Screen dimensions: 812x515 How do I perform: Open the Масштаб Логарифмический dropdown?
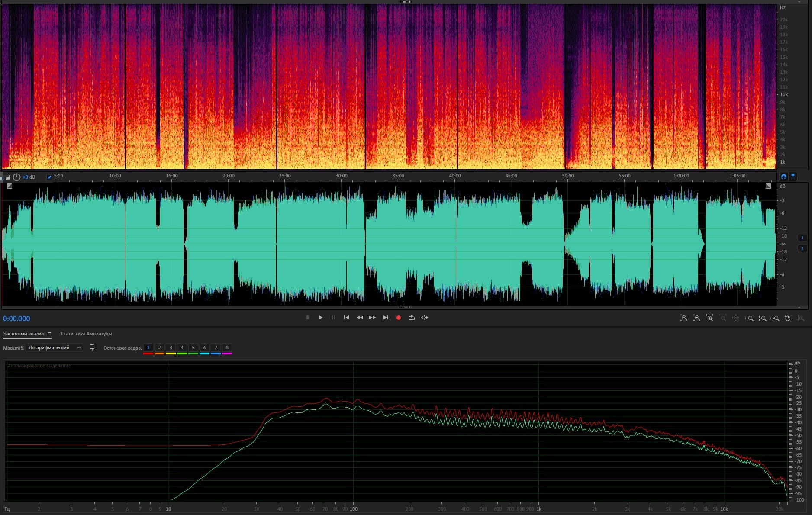point(54,348)
